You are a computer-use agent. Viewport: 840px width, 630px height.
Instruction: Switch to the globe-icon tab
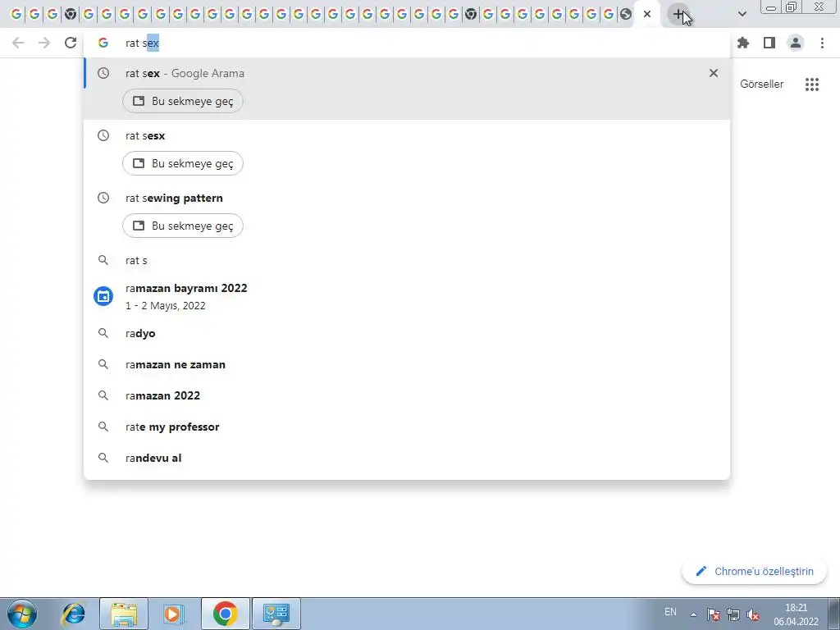click(626, 15)
